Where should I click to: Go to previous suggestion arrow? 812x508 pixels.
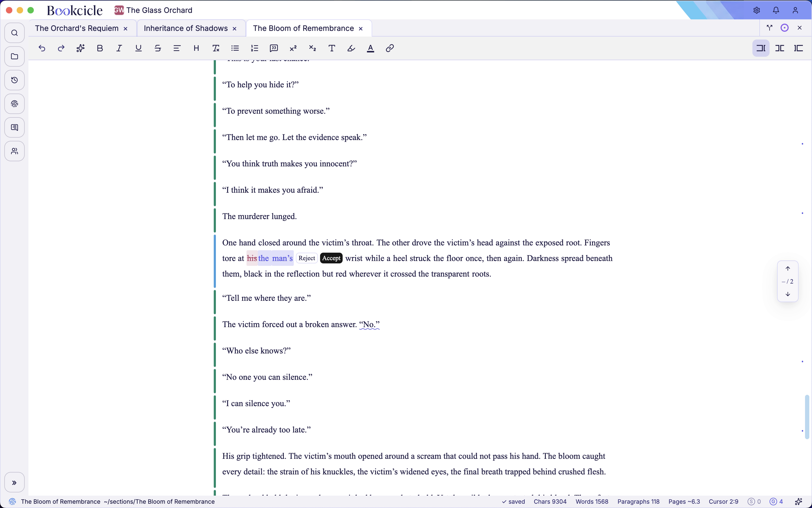click(x=788, y=269)
